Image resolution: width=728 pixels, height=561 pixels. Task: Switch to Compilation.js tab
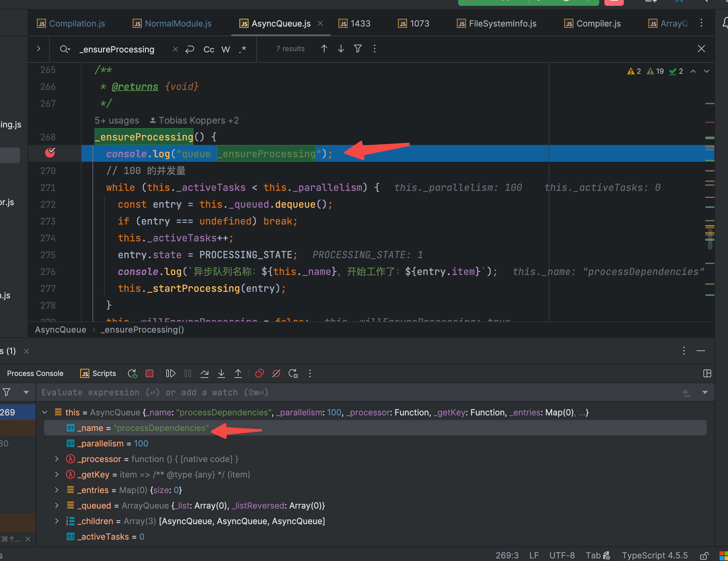tap(77, 24)
